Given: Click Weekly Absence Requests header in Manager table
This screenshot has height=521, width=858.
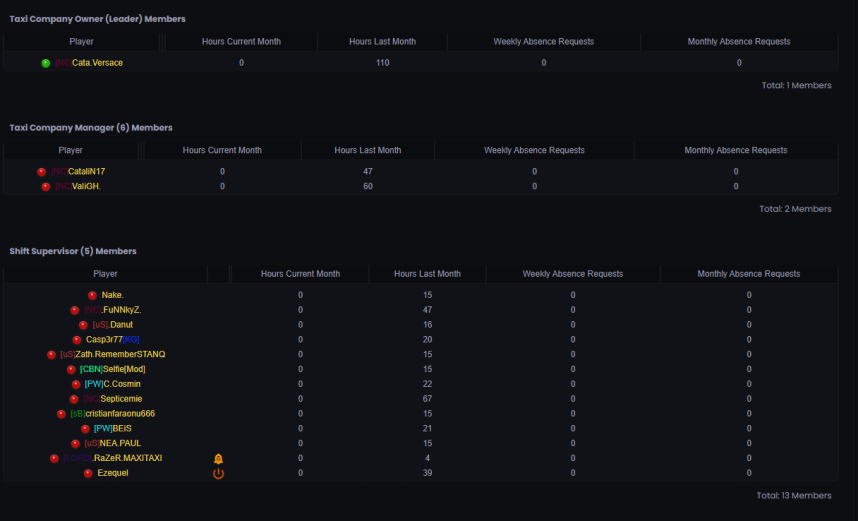Looking at the screenshot, I should click(x=534, y=150).
